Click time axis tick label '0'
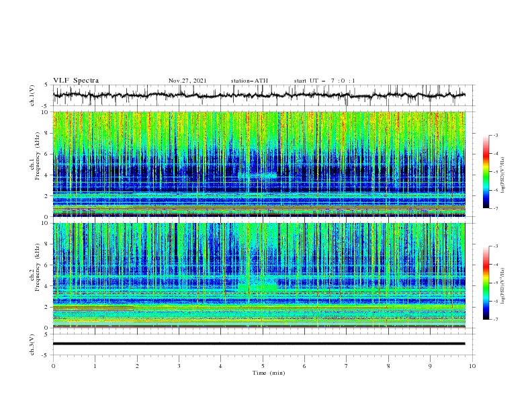 coord(53,366)
